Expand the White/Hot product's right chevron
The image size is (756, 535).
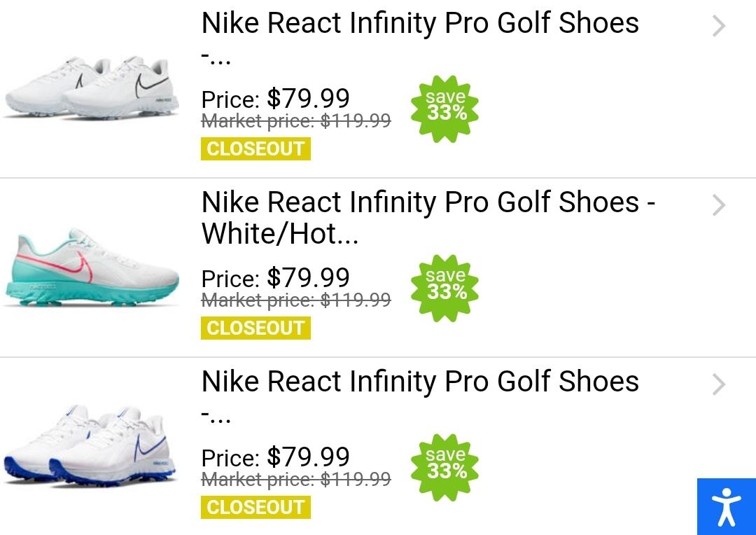coord(719,206)
